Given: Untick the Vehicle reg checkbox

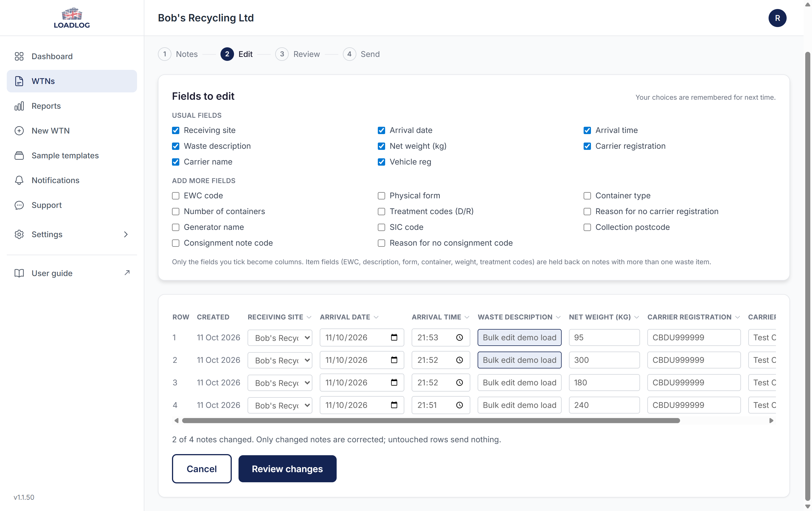Looking at the screenshot, I should [381, 162].
